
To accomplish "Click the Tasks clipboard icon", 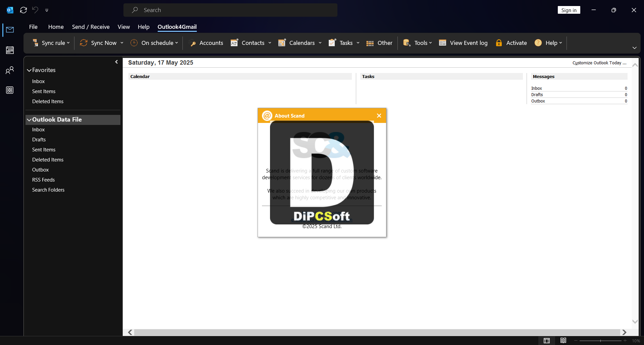I will (x=332, y=43).
